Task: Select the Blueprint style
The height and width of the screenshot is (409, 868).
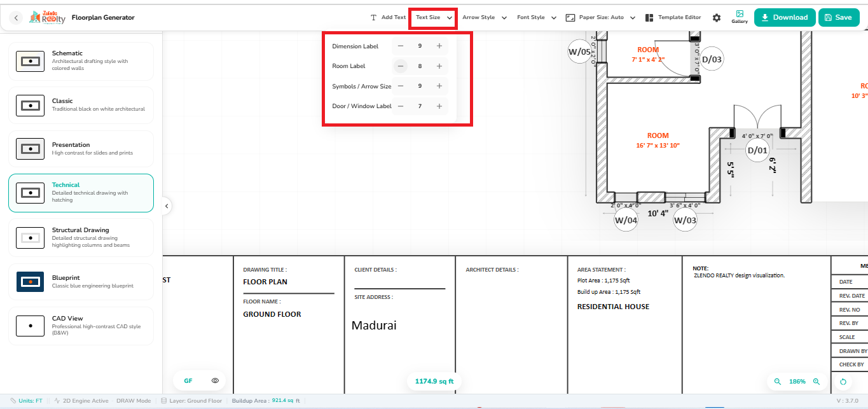Action: point(81,282)
